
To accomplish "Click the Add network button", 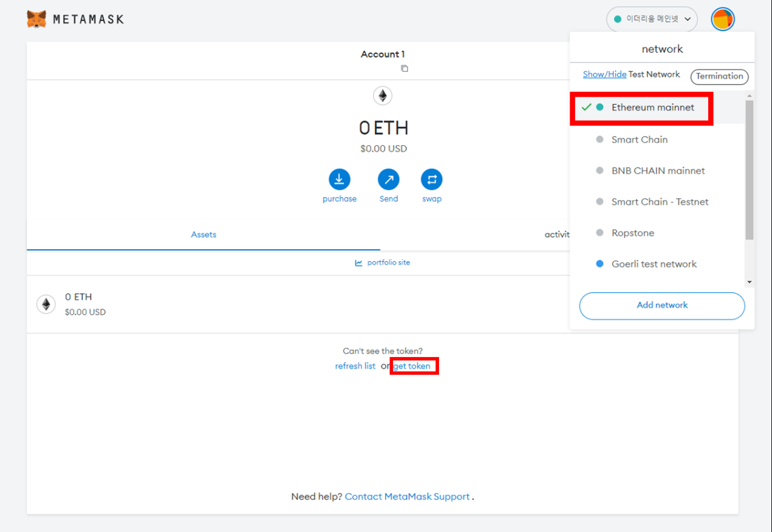I will point(661,305).
